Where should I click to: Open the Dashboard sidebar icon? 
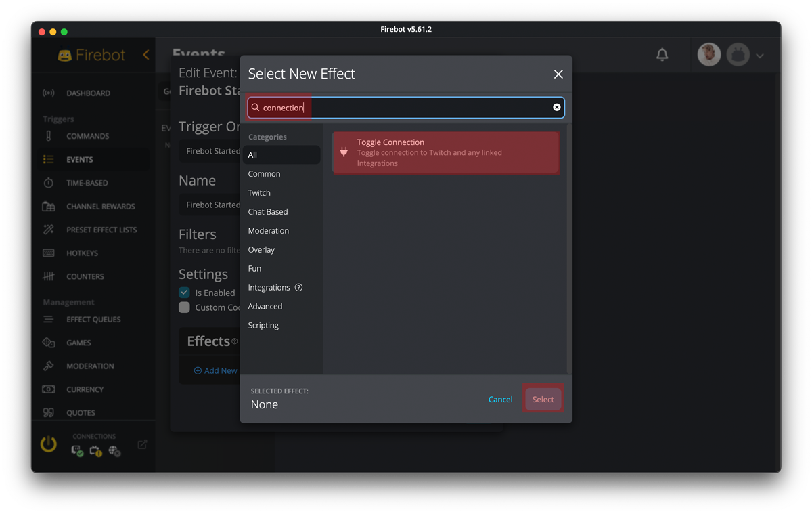click(49, 93)
